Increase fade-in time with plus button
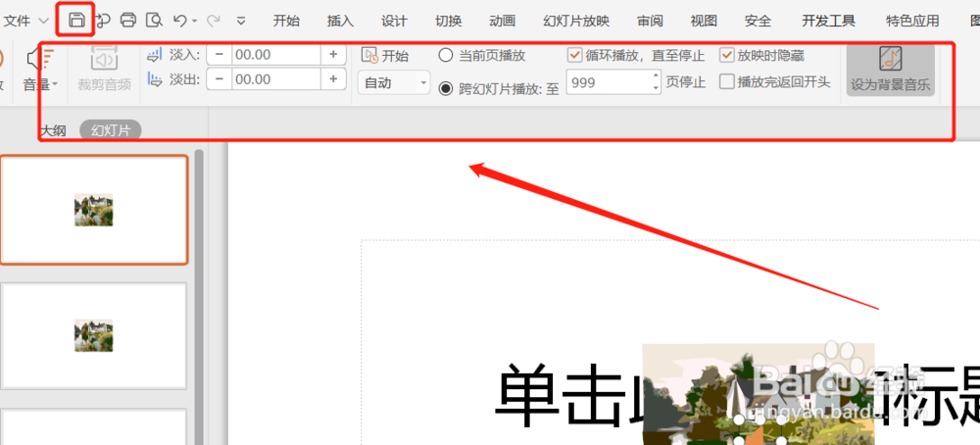The width and height of the screenshot is (980, 445). [x=333, y=54]
